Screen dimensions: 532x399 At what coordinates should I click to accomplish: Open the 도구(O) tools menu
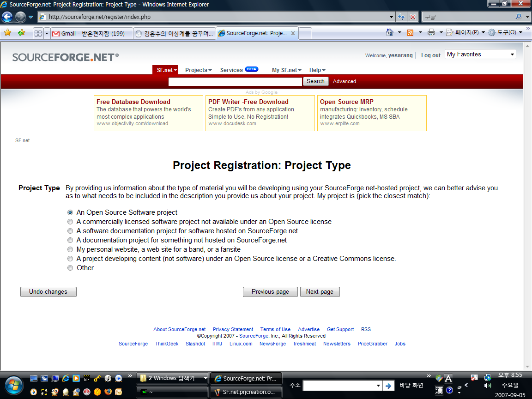tap(506, 33)
